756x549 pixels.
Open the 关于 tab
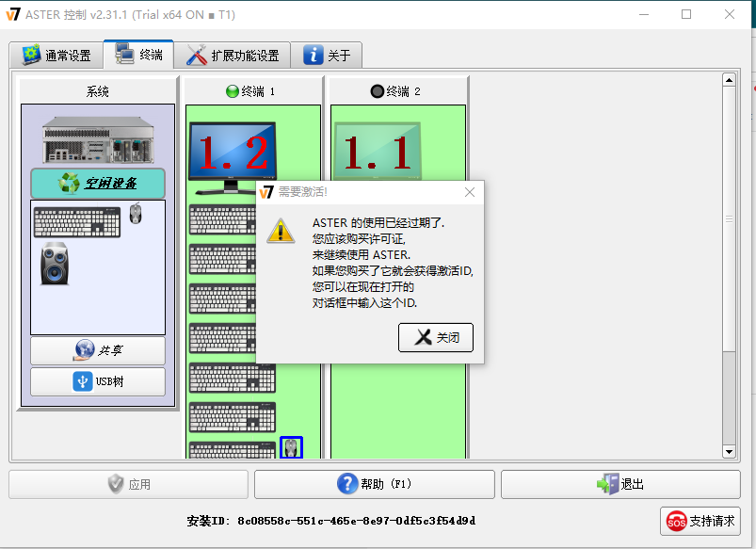327,55
